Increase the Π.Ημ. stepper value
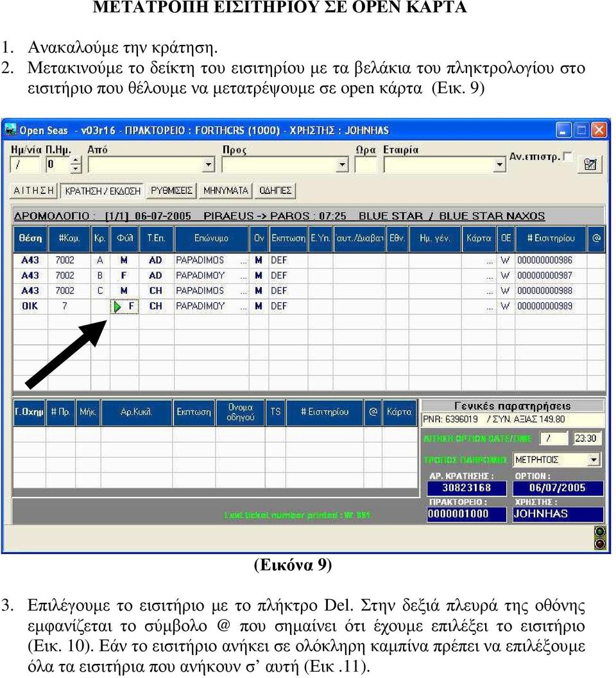 (x=76, y=161)
